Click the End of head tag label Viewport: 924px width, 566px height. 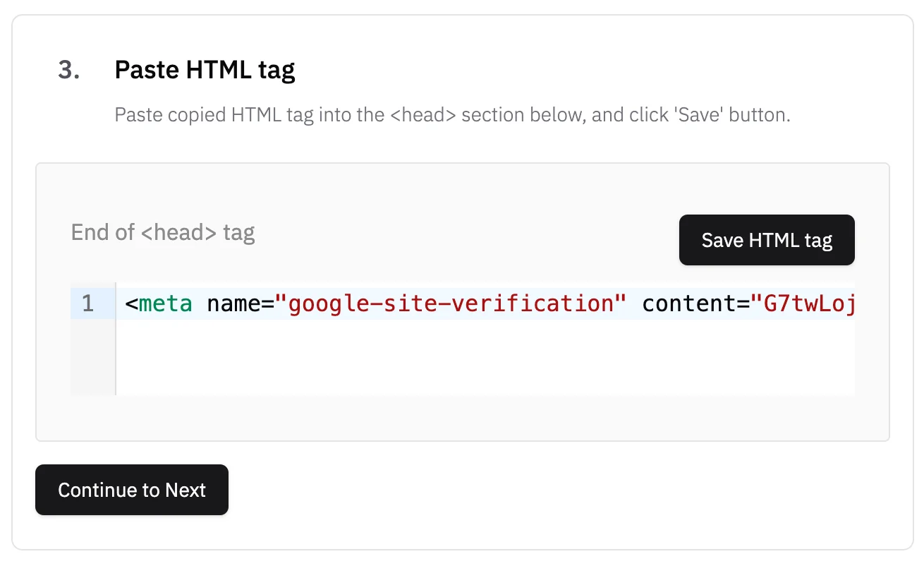click(x=162, y=232)
